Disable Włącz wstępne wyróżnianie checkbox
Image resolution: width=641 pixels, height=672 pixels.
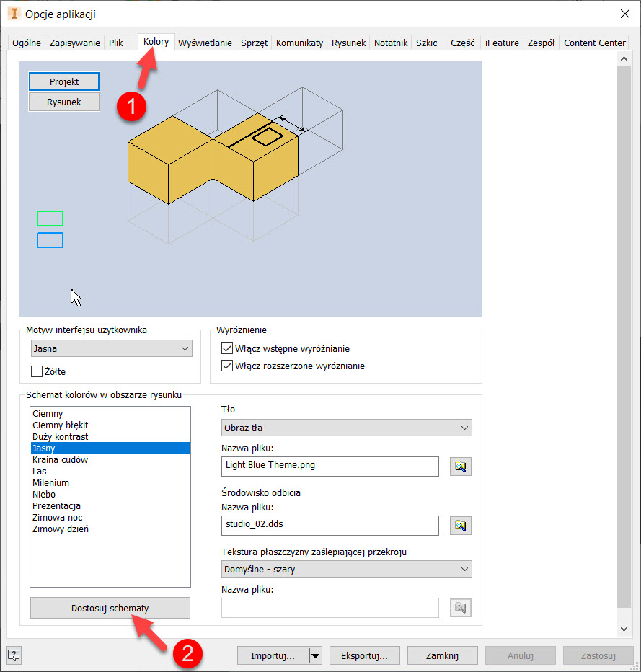tap(227, 349)
